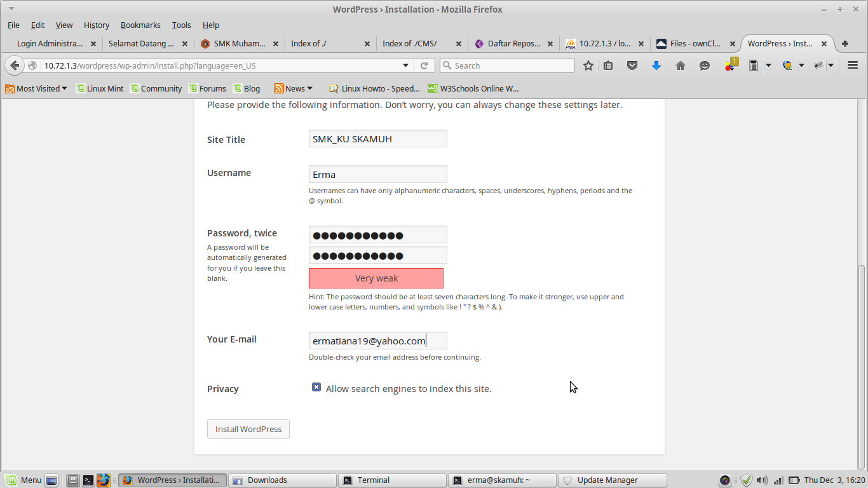Viewport: 868px width, 488px height.
Task: Switch to the SMK Muham... tab
Action: coord(239,44)
